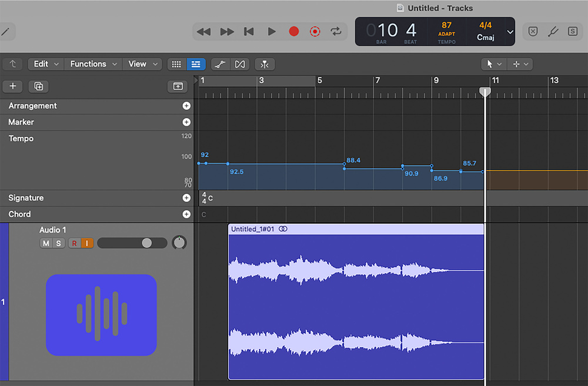Viewport: 588px width, 386px height.
Task: Enable Show Flex in the tracks toolbar
Action: (x=240, y=64)
